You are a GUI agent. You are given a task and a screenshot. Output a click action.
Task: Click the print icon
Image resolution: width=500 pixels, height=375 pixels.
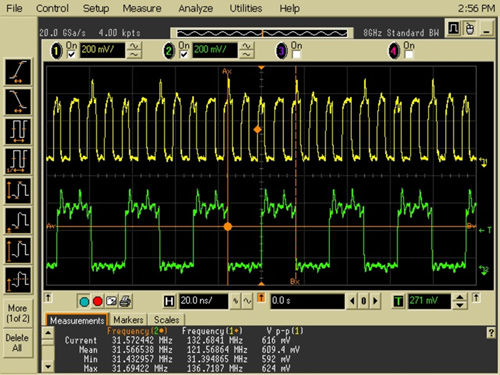[125, 301]
